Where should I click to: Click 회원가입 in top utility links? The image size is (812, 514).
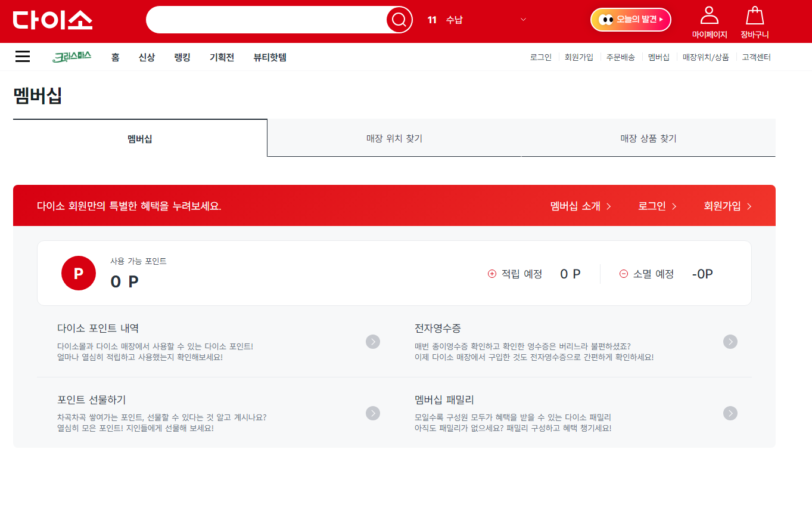(579, 57)
